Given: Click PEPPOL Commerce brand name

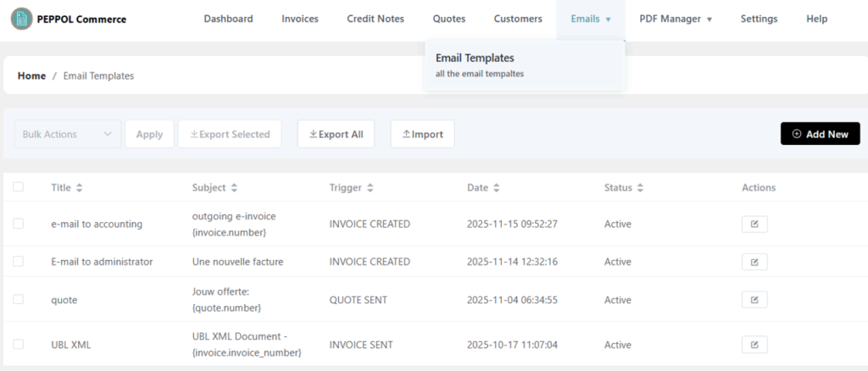Looking at the screenshot, I should (x=81, y=19).
